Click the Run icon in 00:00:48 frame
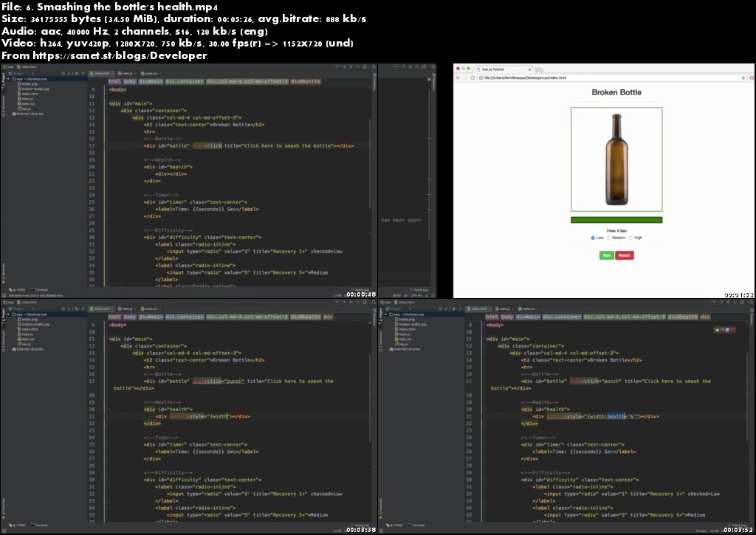756x535 pixels. coord(344,66)
